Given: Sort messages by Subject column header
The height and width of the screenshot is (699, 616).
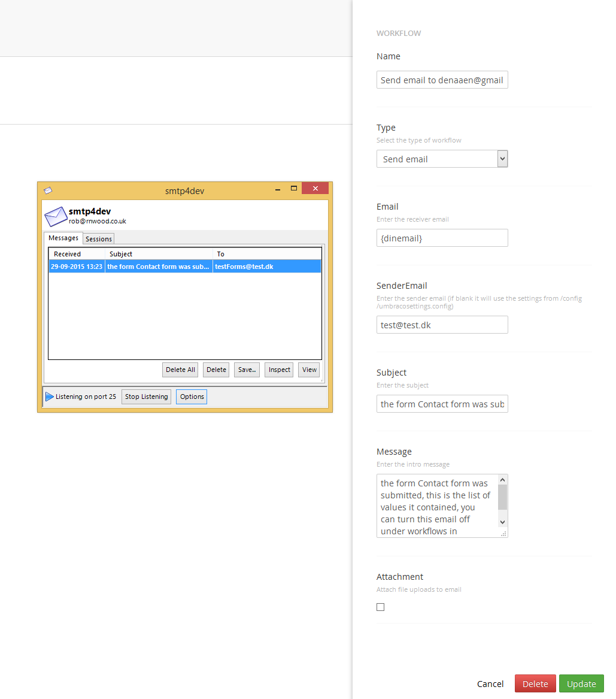Looking at the screenshot, I should pyautogui.click(x=159, y=253).
